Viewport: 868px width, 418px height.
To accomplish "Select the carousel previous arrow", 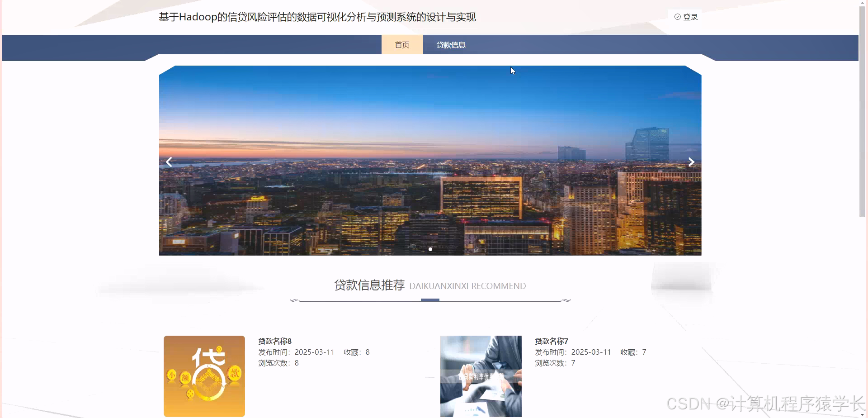I will 169,161.
